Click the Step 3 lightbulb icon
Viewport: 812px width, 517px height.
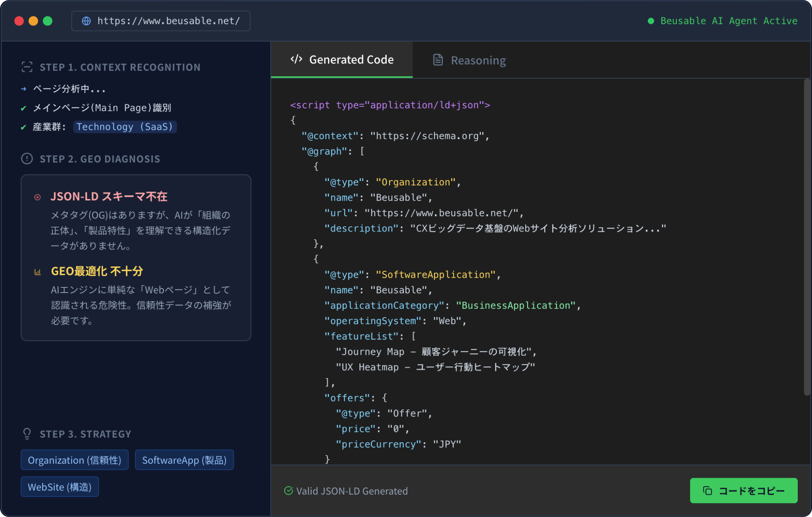click(x=27, y=434)
